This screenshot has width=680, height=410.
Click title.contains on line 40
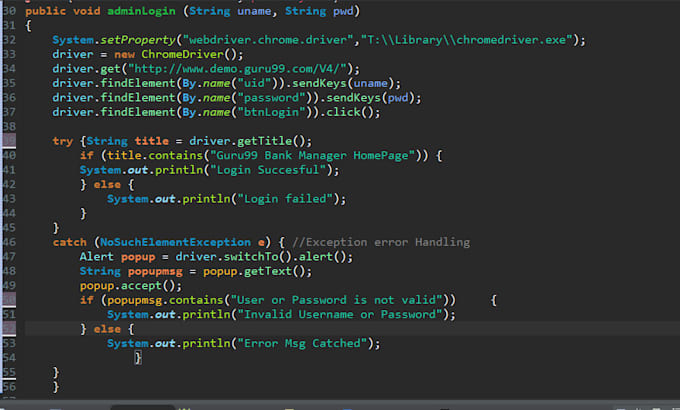click(x=155, y=155)
